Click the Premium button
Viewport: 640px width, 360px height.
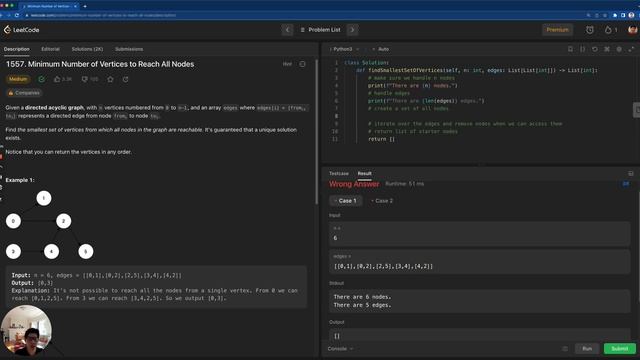tap(557, 30)
